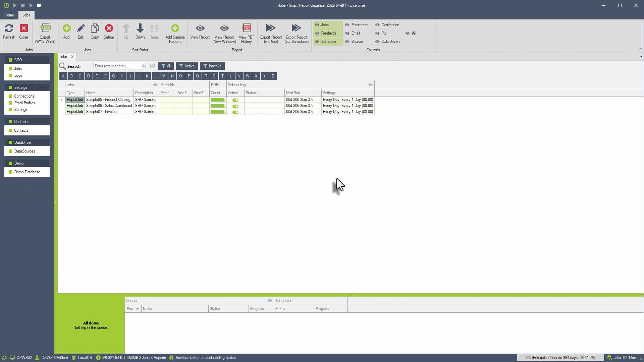The height and width of the screenshot is (362, 644).
Task: Show the Email columns
Action: (x=352, y=33)
